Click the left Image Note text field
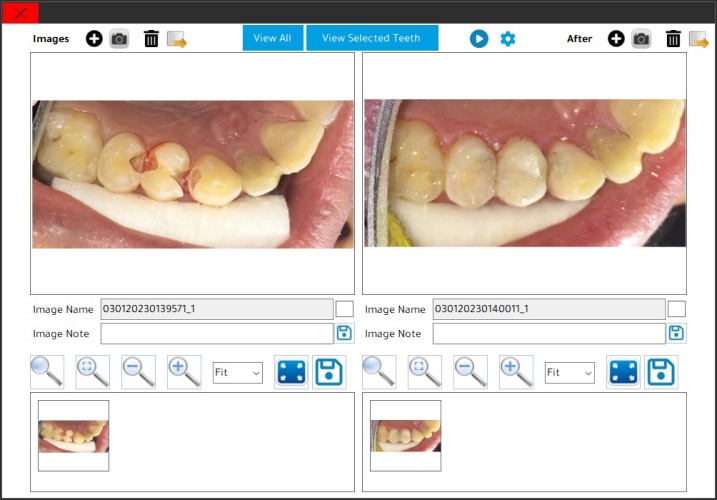 point(216,333)
